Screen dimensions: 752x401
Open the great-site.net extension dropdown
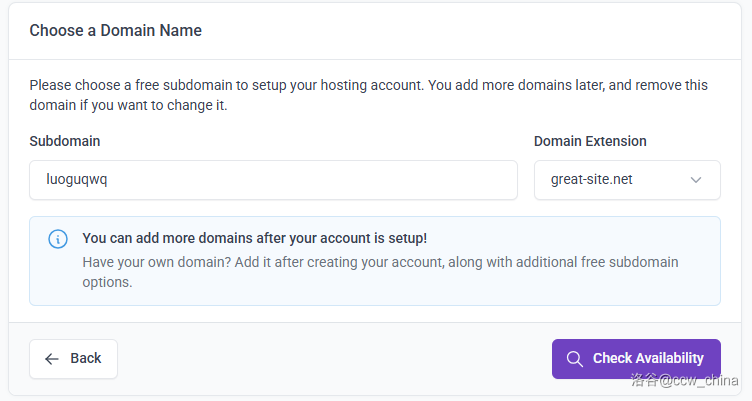pos(626,181)
